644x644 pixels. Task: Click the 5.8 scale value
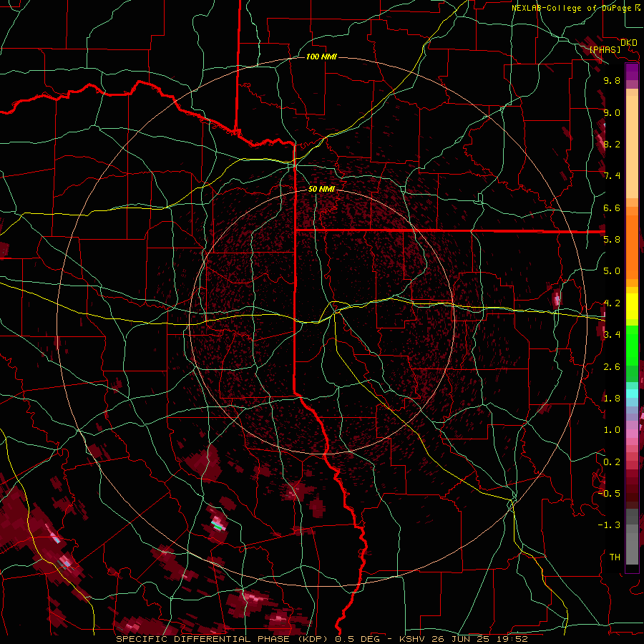coord(612,240)
